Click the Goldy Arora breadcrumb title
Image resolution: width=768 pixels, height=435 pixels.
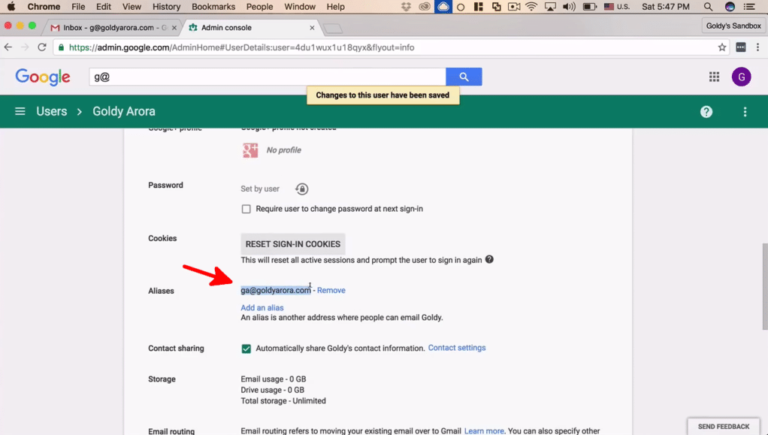point(124,111)
